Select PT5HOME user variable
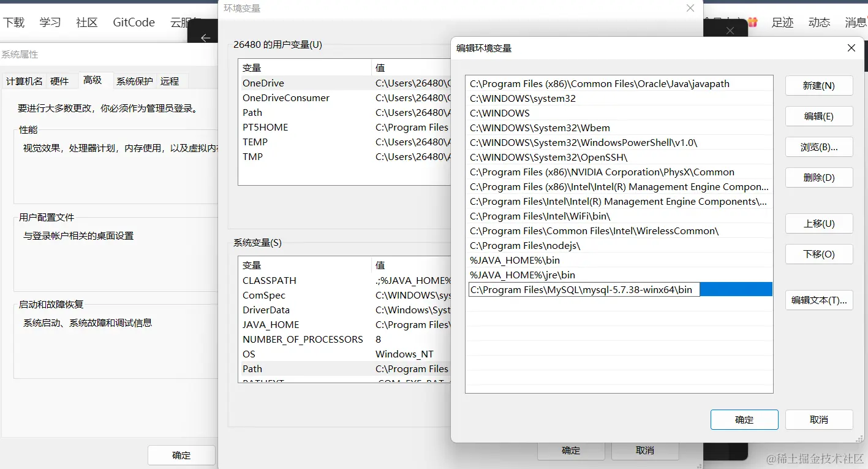 [x=345, y=128]
